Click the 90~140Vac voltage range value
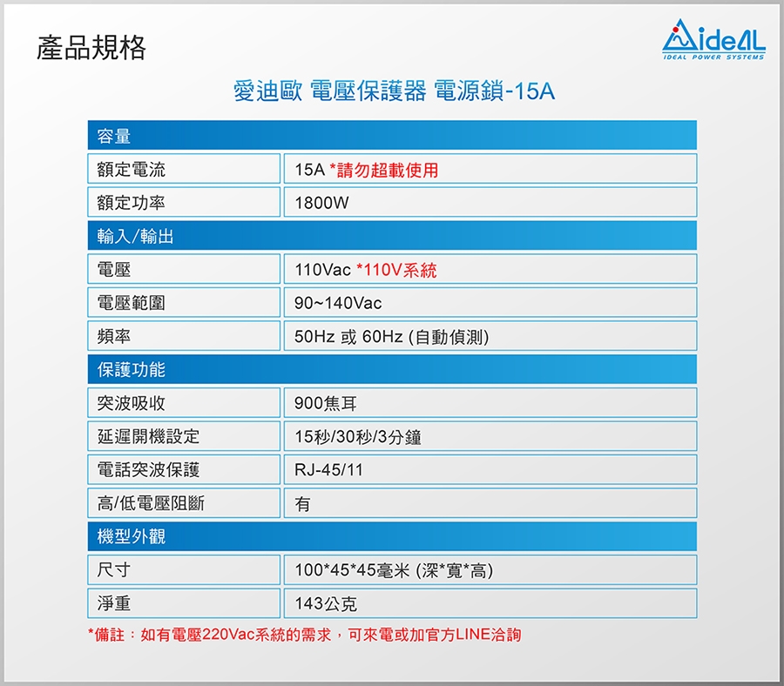 338,304
